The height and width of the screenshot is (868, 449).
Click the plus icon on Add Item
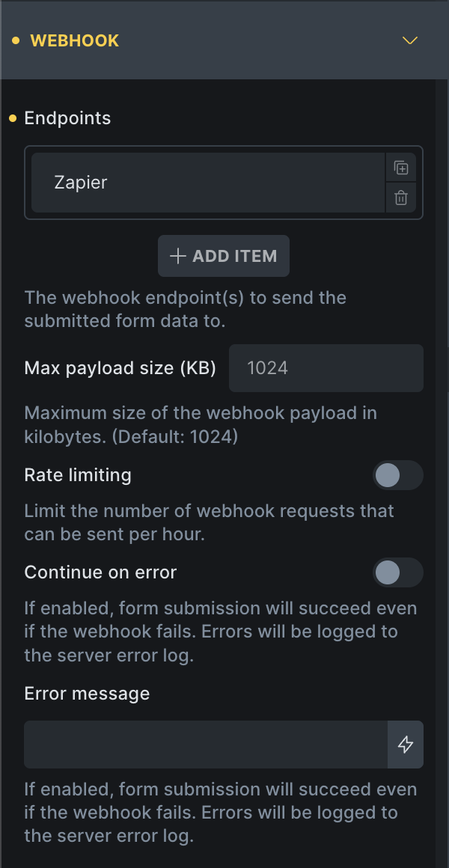coord(177,256)
